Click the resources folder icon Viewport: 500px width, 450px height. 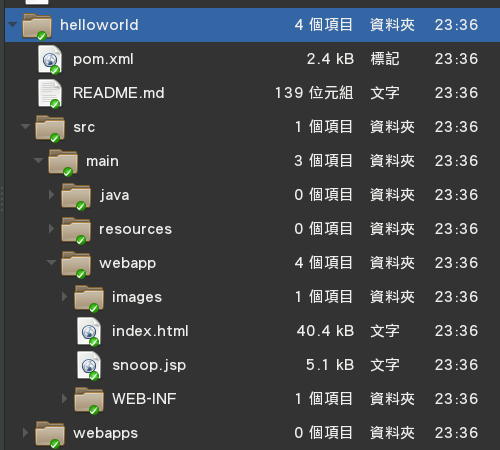(x=76, y=230)
